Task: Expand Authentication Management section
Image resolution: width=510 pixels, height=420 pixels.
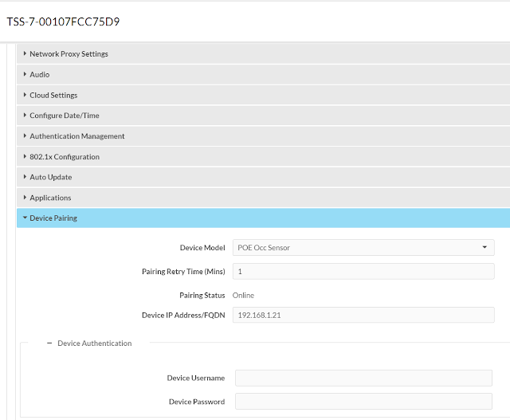Action: tap(76, 136)
